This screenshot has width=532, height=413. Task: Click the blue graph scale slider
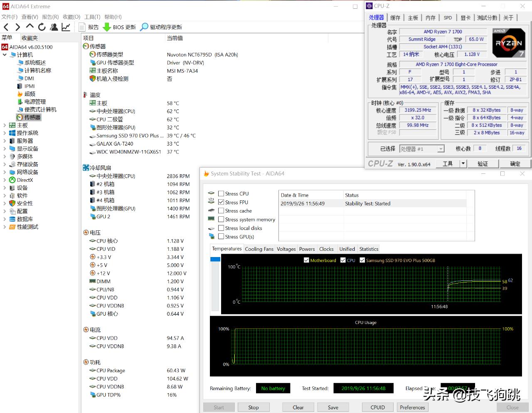point(215,259)
